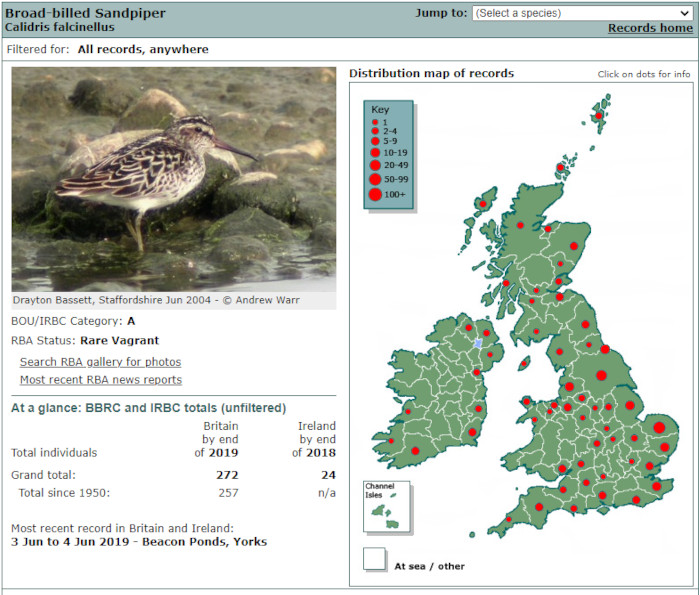Viewport: 700px width, 595px height.
Task: Click the red dot in County Kerry
Action: pos(391,441)
